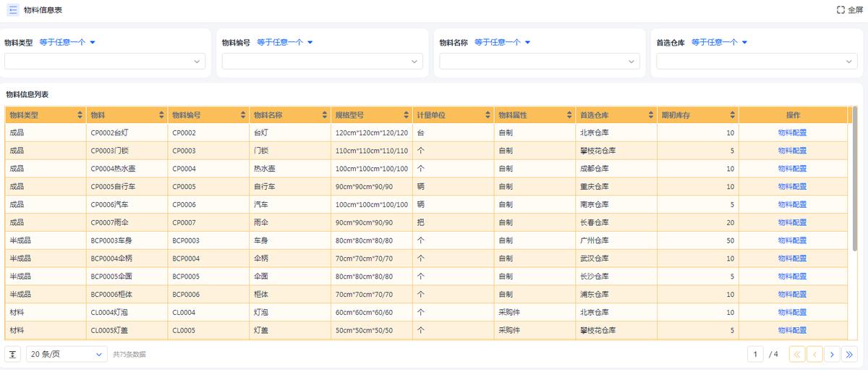Viewport: 868px width, 370px height.
Task: Click the 共75条数据 total count text
Action: pyautogui.click(x=129, y=355)
